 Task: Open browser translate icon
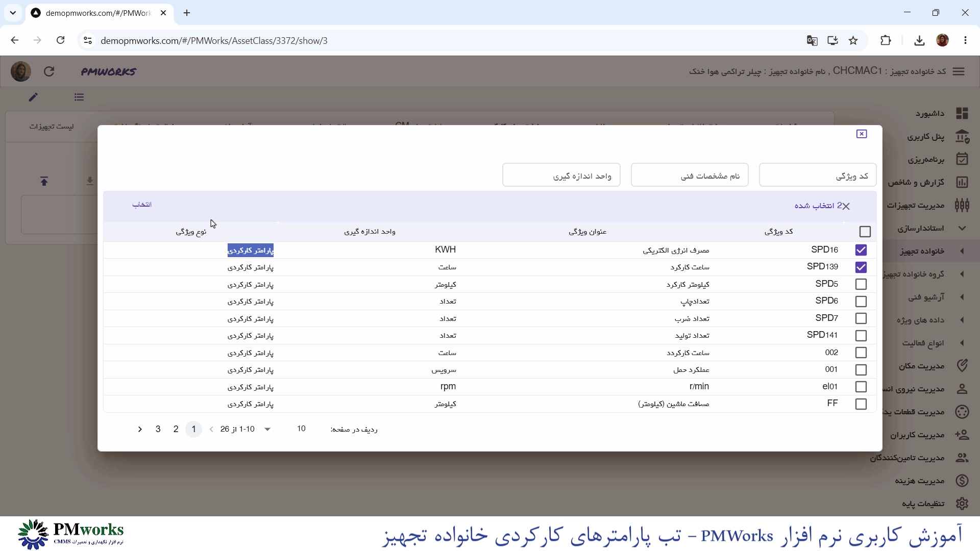click(812, 40)
